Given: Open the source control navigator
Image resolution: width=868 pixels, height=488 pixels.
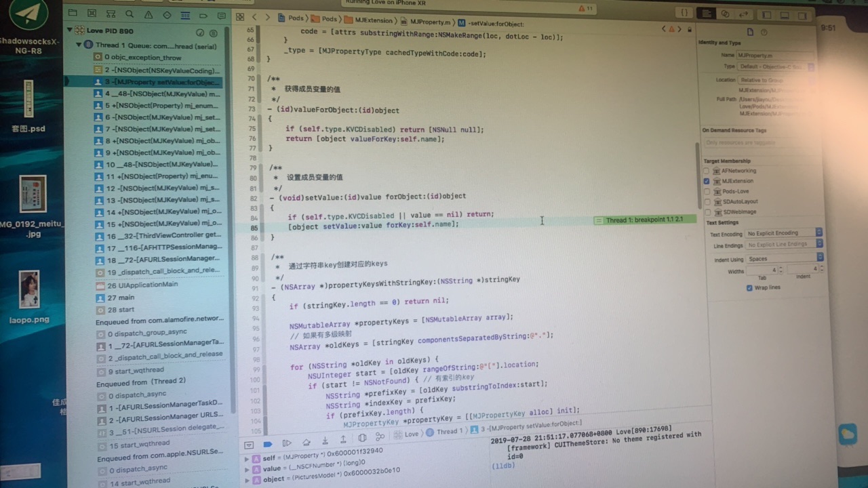Looking at the screenshot, I should pyautogui.click(x=92, y=14).
